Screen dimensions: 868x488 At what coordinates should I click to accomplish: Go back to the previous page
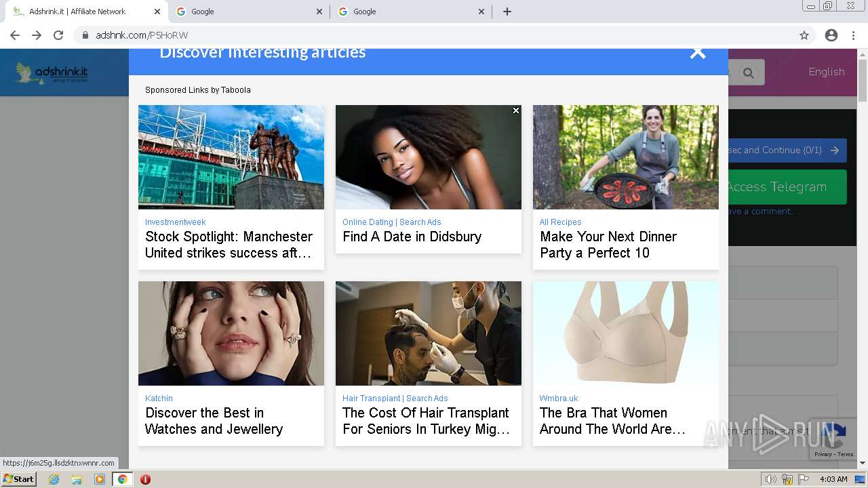tap(15, 35)
